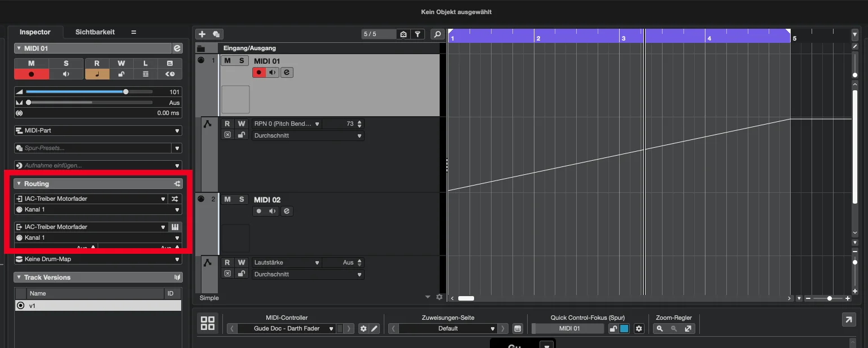Select the Inspector tab

(x=35, y=32)
